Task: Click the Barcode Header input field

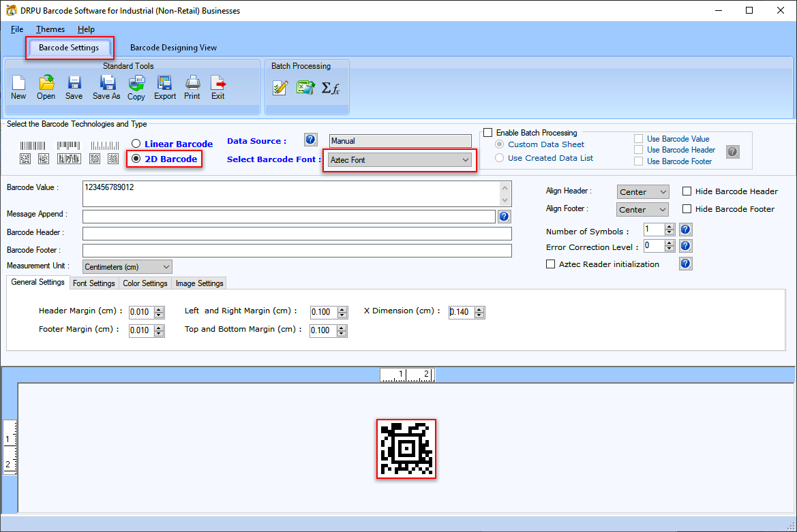Action: point(297,234)
